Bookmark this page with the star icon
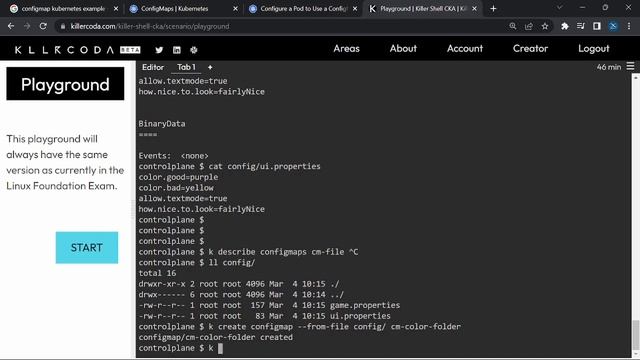Screen dimensions: 640x360 click(545, 26)
